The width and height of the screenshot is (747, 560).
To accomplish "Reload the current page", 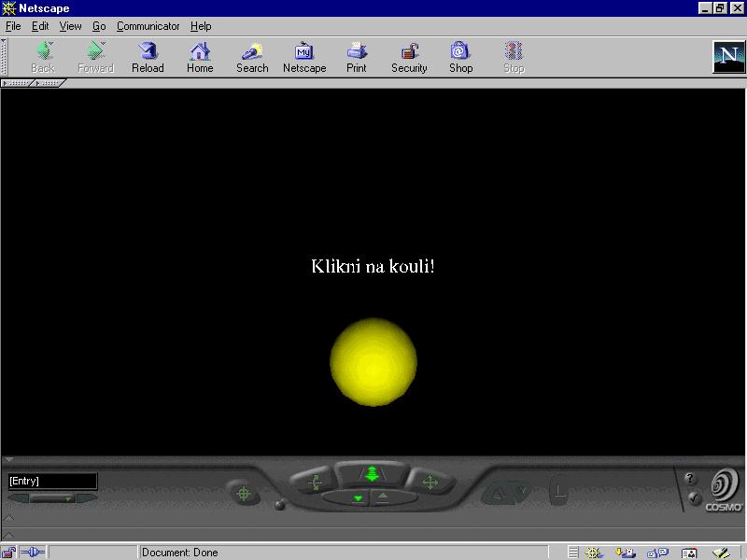I will click(x=148, y=57).
